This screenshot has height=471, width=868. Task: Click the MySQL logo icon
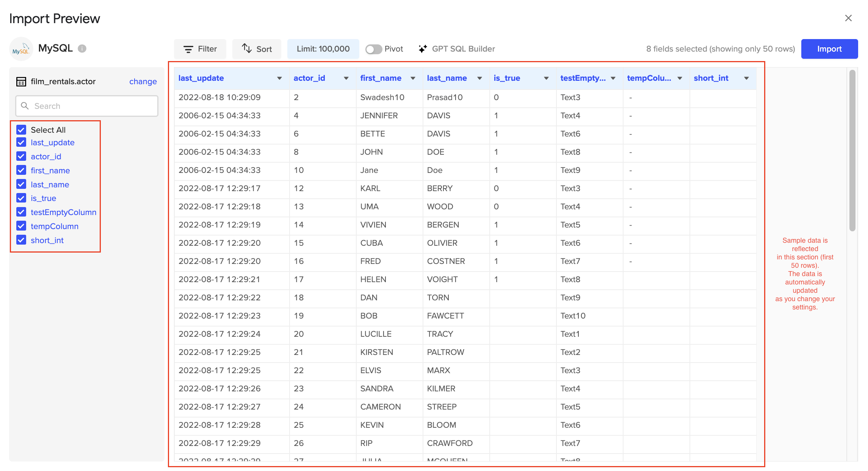click(x=21, y=49)
